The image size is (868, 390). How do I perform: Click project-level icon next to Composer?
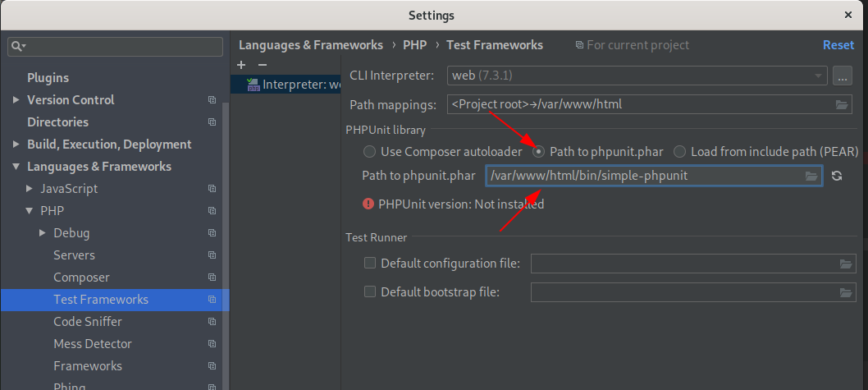(x=212, y=277)
